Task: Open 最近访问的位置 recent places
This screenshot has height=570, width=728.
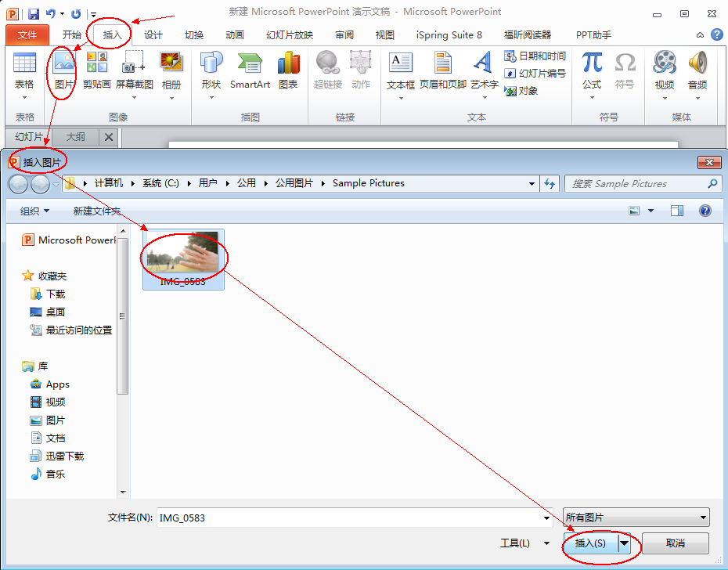Action: (71, 330)
